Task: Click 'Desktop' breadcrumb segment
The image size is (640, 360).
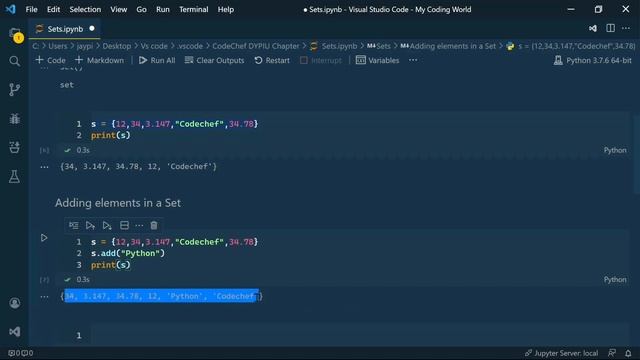Action: coord(117,46)
